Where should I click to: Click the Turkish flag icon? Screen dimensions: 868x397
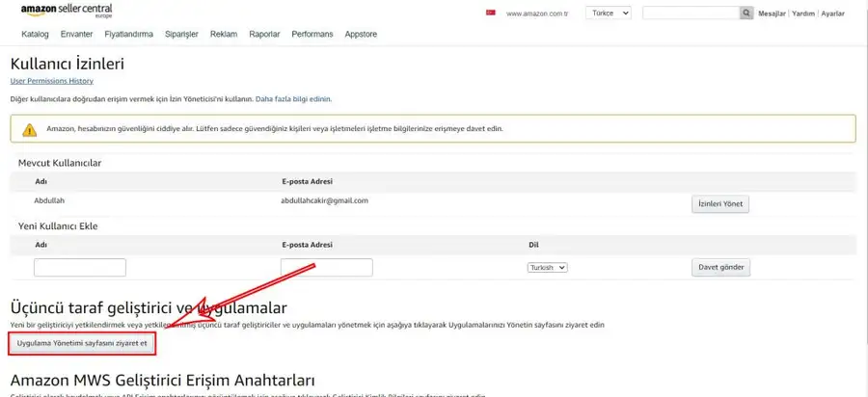491,13
